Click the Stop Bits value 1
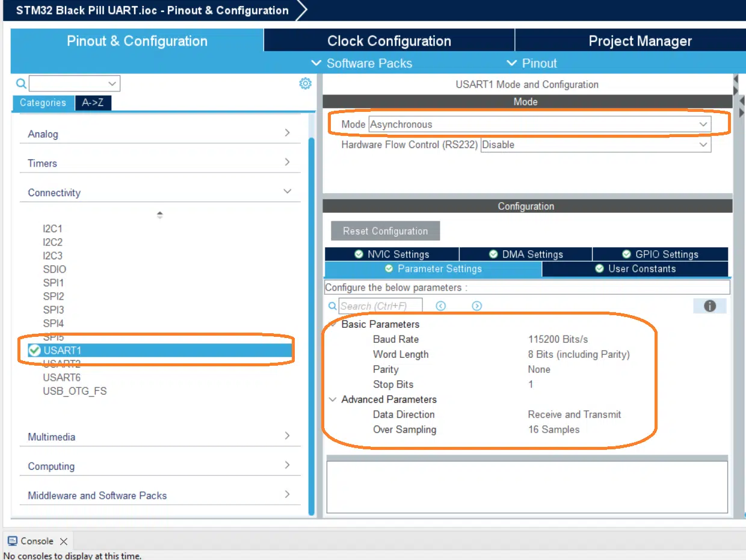The image size is (746, 560). coord(531,384)
